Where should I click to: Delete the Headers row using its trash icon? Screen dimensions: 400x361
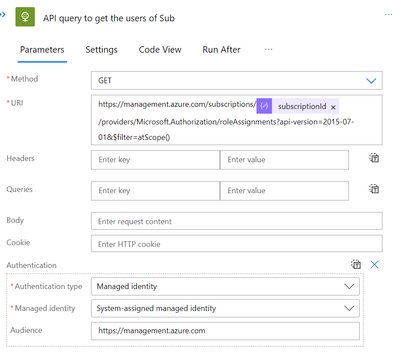point(374,158)
